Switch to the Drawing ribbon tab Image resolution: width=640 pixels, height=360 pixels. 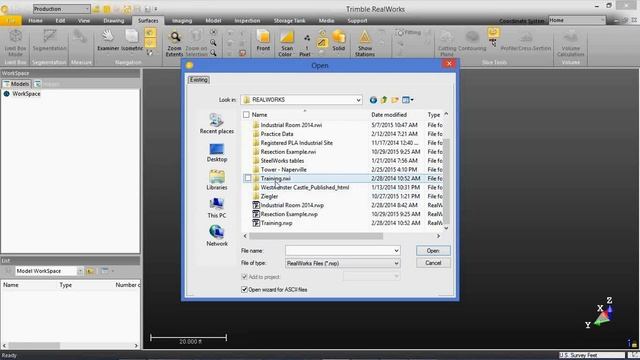point(113,20)
